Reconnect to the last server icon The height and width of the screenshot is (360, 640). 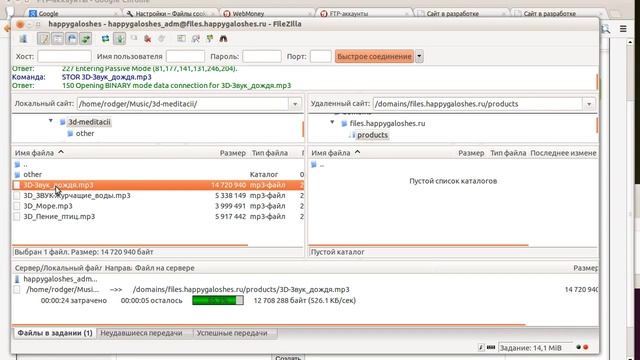tap(162, 39)
